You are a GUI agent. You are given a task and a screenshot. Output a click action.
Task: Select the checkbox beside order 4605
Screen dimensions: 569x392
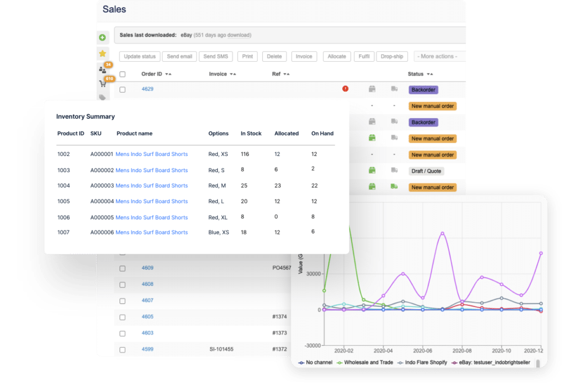(122, 317)
